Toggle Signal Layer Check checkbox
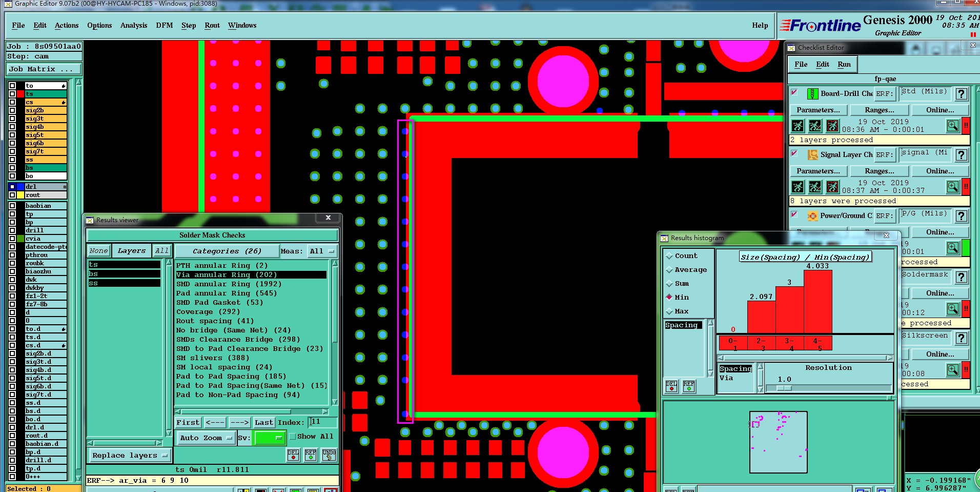980x492 pixels. [794, 154]
